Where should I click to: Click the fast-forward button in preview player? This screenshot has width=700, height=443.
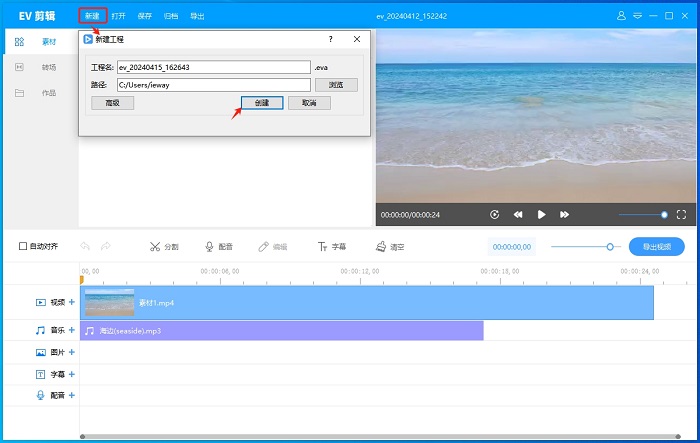point(564,215)
